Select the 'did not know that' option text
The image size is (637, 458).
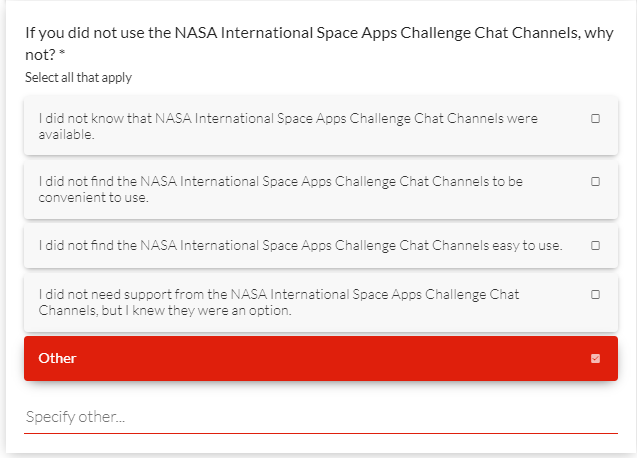[x=288, y=118]
